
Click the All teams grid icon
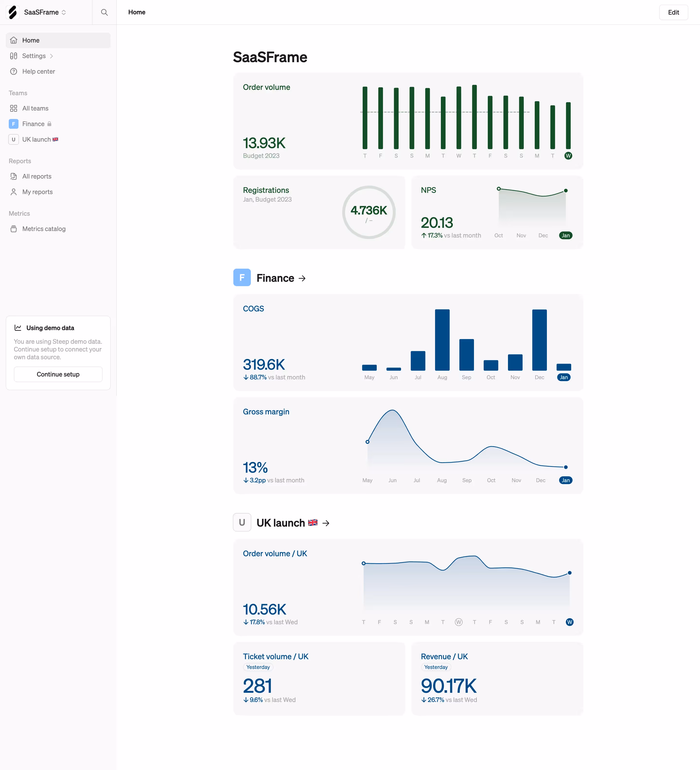pos(14,108)
